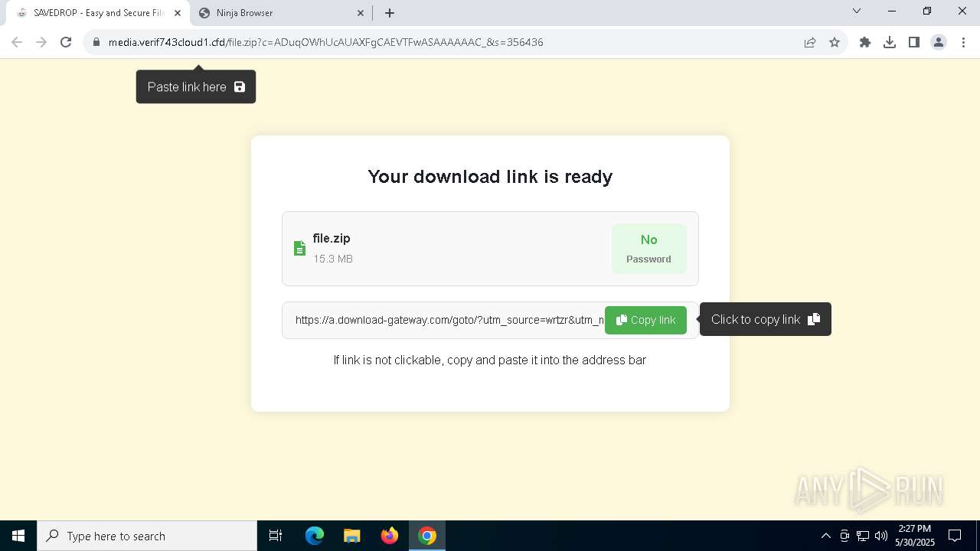This screenshot has width=980, height=551.
Task: Reload the current page
Action: tap(66, 42)
